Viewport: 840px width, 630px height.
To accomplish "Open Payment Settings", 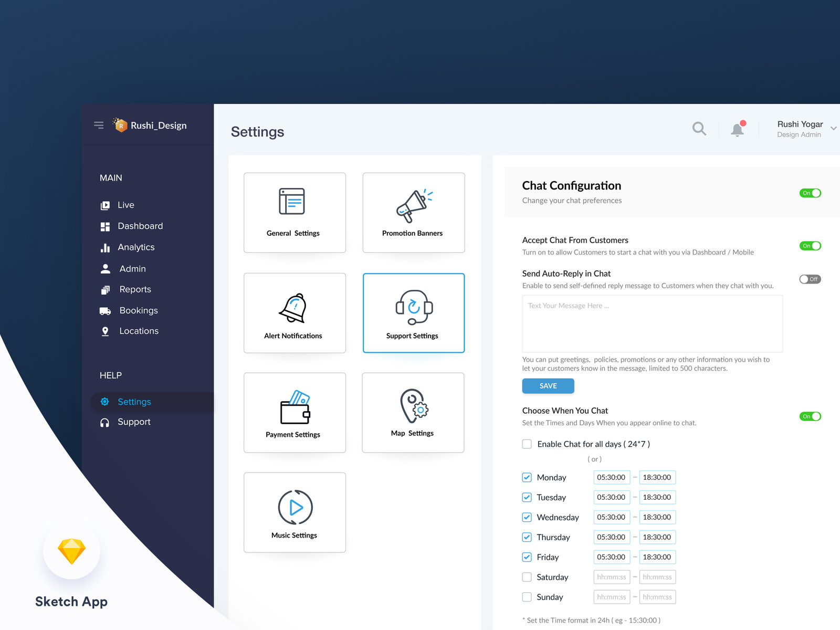I will (294, 413).
